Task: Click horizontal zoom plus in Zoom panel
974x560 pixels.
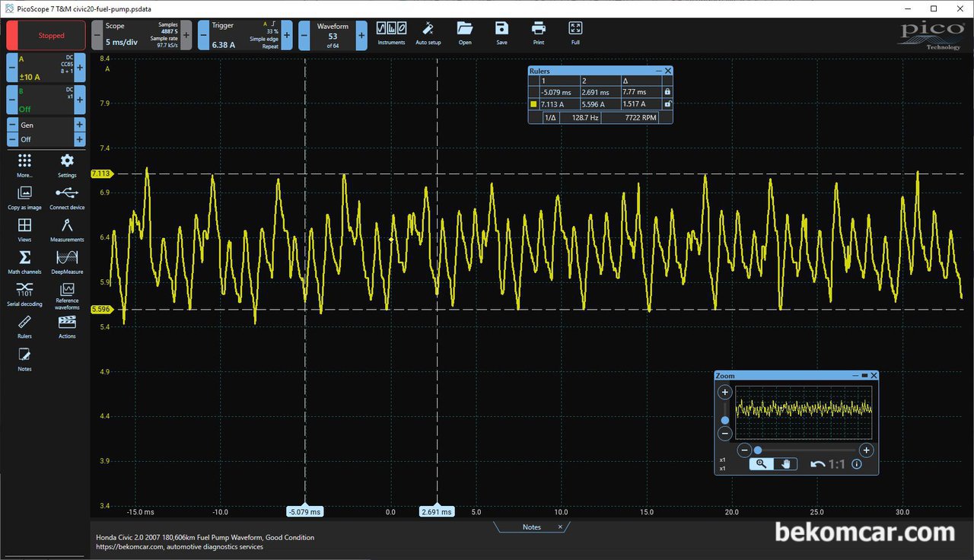Action: click(866, 450)
